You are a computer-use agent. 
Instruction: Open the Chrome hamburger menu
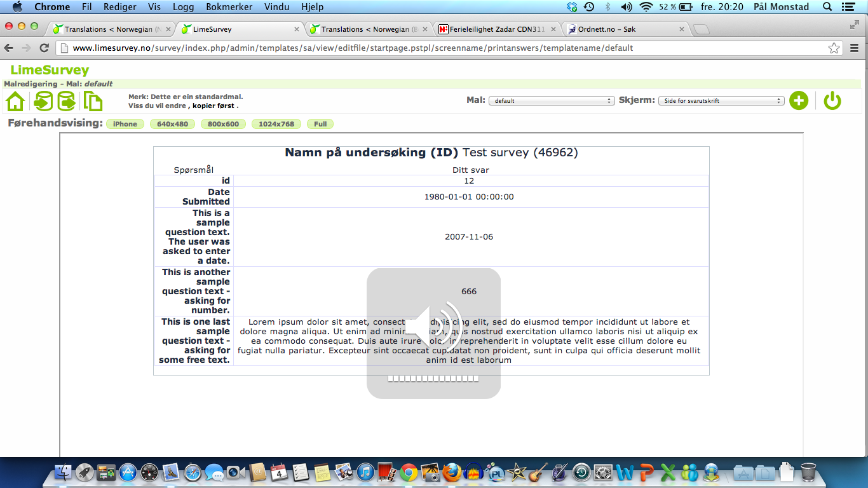(x=855, y=48)
